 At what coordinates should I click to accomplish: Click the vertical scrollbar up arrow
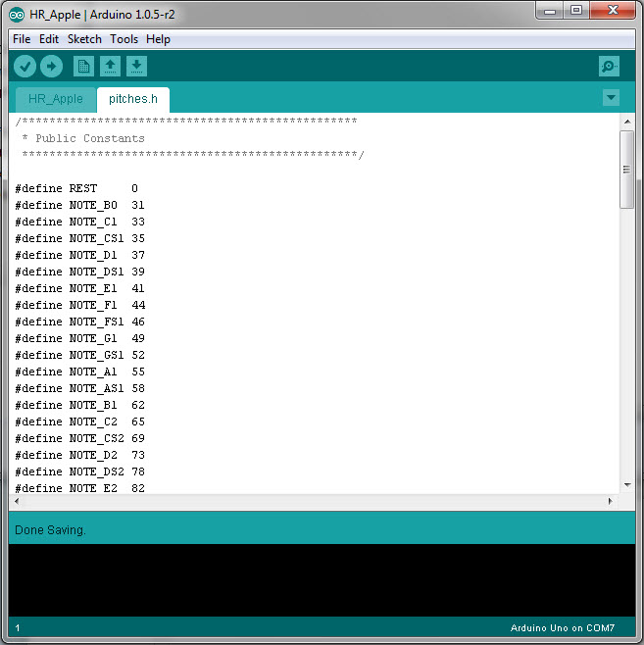coord(627,122)
